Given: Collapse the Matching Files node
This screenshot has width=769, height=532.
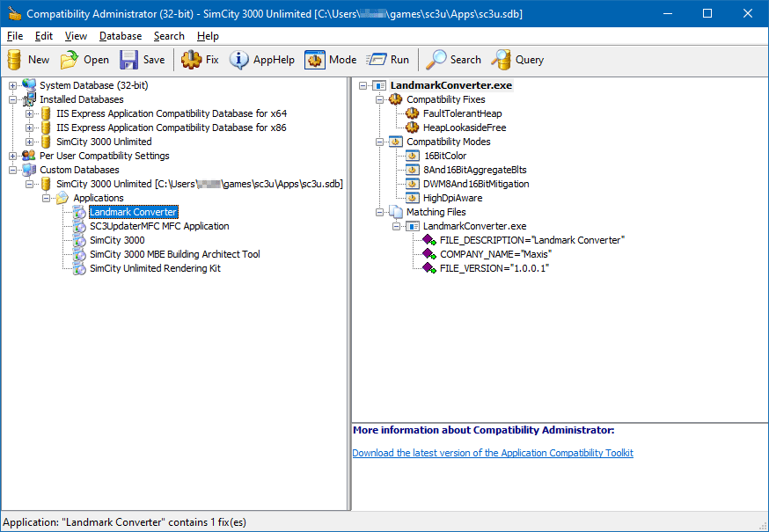Looking at the screenshot, I should click(379, 213).
